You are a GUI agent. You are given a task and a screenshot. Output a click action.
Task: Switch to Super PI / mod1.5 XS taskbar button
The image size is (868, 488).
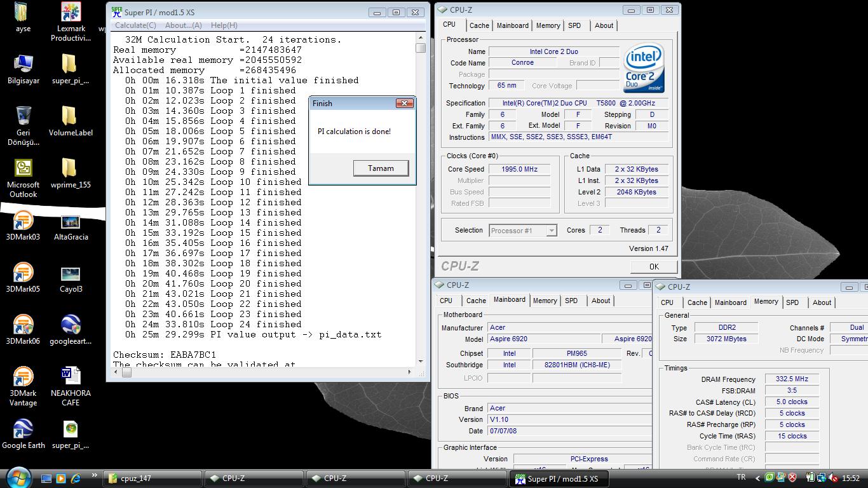(560, 478)
